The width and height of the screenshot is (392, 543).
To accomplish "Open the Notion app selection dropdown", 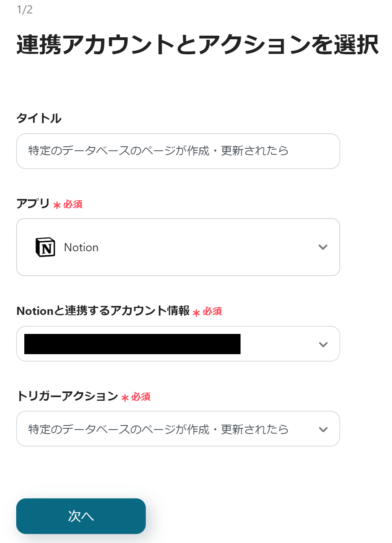I will pos(178,247).
